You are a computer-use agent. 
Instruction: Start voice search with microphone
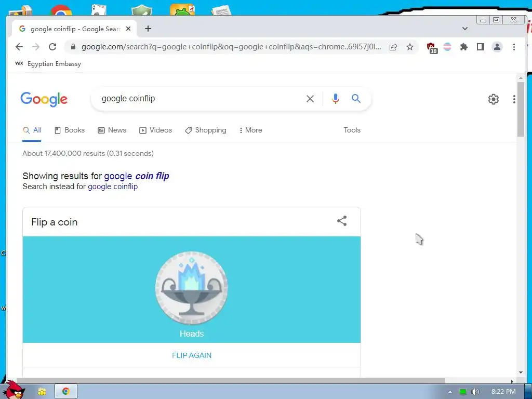[x=335, y=99]
